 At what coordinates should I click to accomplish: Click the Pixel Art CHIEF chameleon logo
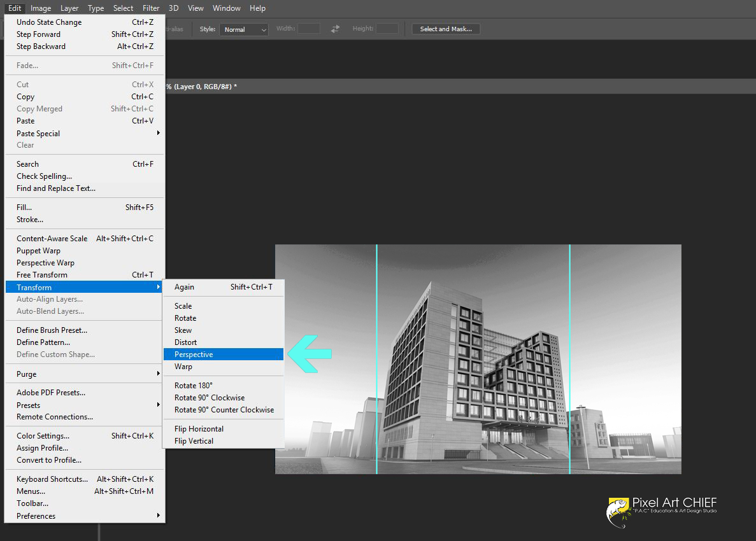(618, 513)
